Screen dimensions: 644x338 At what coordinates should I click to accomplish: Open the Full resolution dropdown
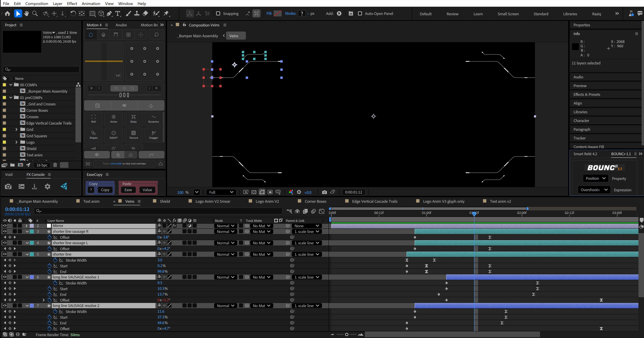point(221,192)
